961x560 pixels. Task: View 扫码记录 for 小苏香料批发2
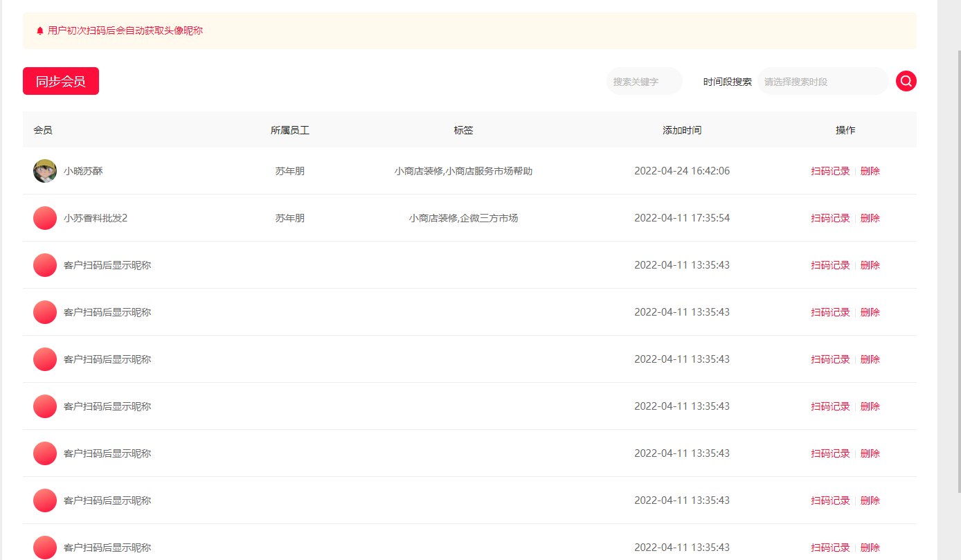pyautogui.click(x=830, y=218)
